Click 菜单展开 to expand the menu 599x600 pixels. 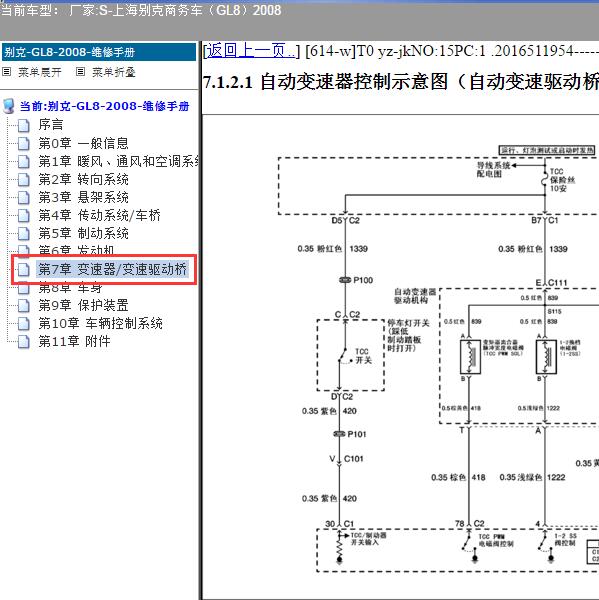(40, 72)
